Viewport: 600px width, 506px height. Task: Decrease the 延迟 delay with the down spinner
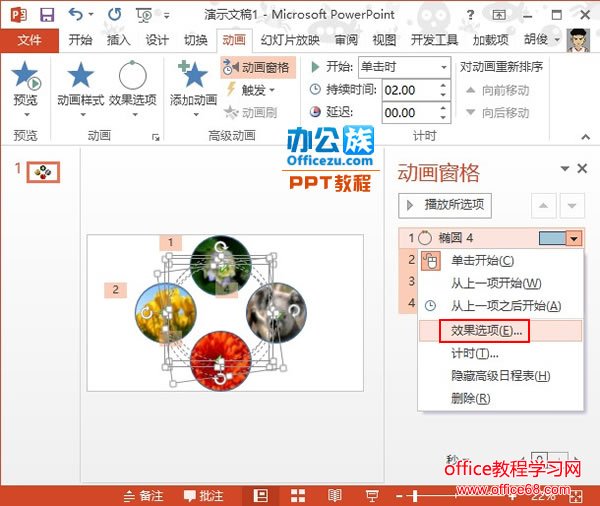(443, 118)
